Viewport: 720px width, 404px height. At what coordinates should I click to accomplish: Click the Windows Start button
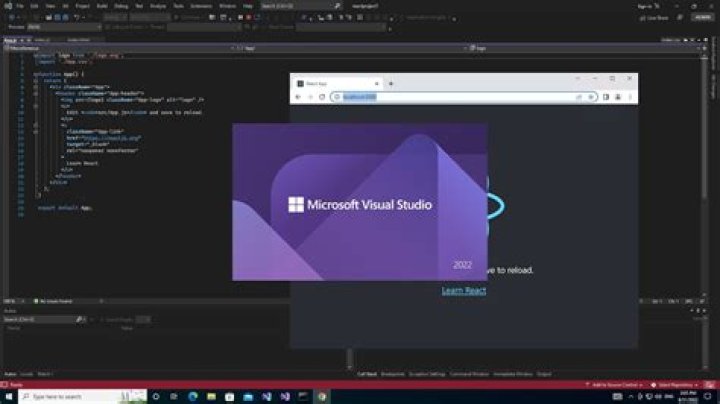click(8, 397)
